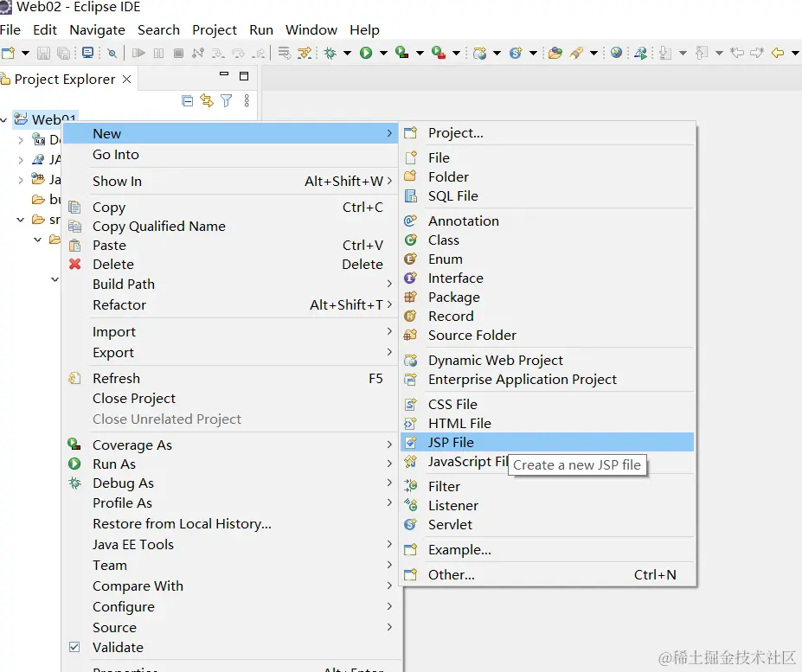Screen dimensions: 802x672
Task: Select Debug As in the context menu
Action: click(231, 483)
